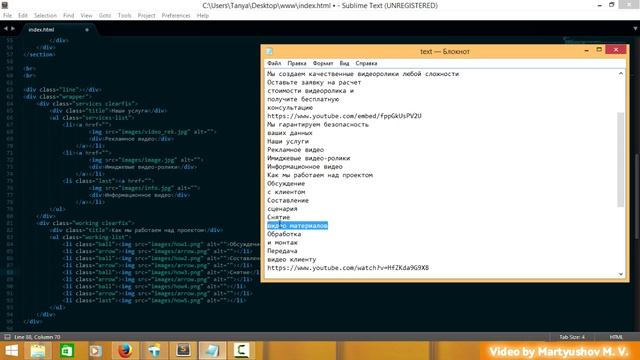Restore the Sublime Text window
Image resolution: width=640 pixels, height=360 pixels.
[x=611, y=5]
